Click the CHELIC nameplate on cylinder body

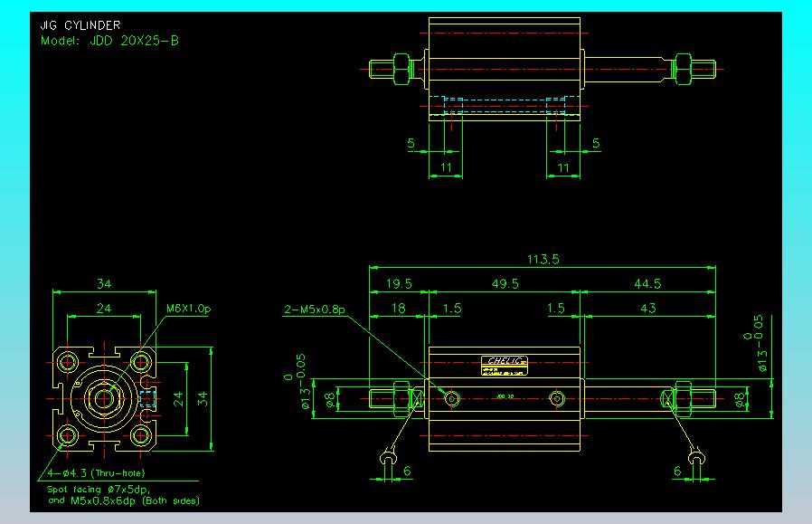point(505,366)
